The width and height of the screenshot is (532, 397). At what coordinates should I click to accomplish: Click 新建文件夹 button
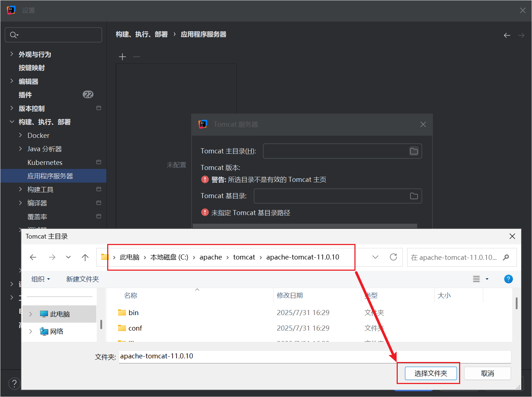(x=83, y=279)
